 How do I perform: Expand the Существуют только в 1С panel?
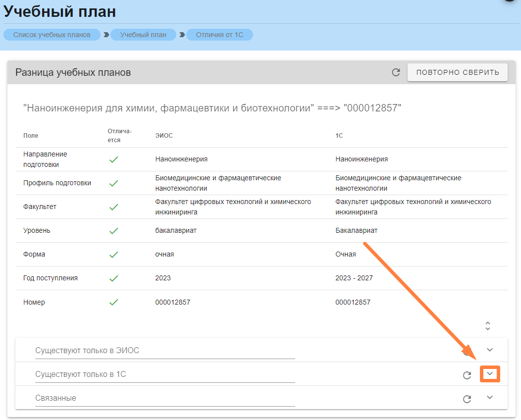pos(490,374)
